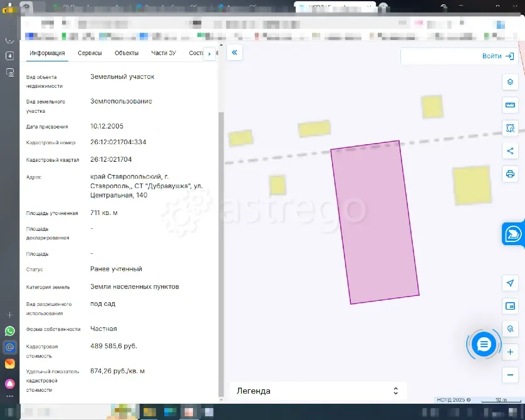
Task: Select the ruler measurement tool
Action: point(510,105)
